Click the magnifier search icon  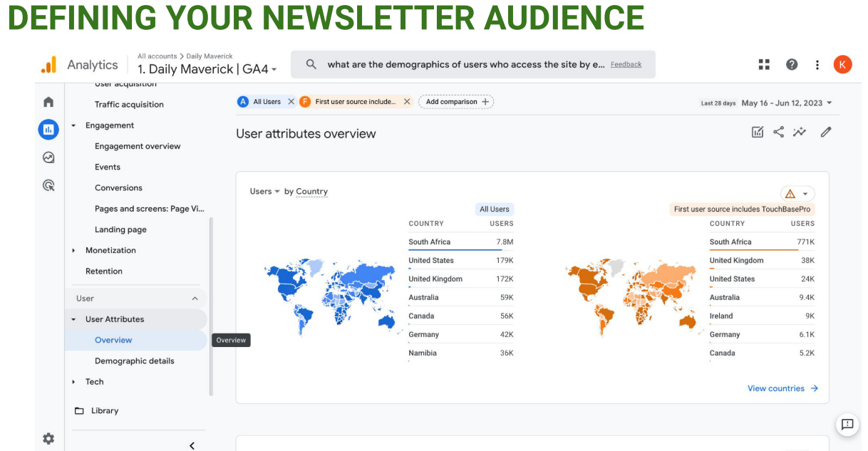pyautogui.click(x=311, y=64)
